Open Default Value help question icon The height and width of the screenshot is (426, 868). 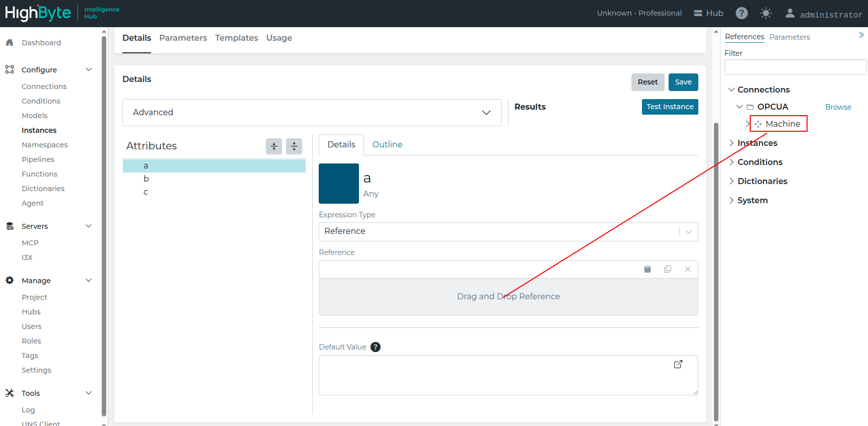click(x=376, y=347)
